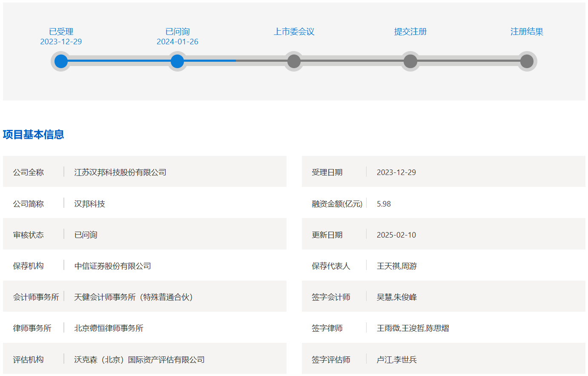Click company name 江苏汉邦科技股份有限公司
The image size is (588, 376).
120,172
